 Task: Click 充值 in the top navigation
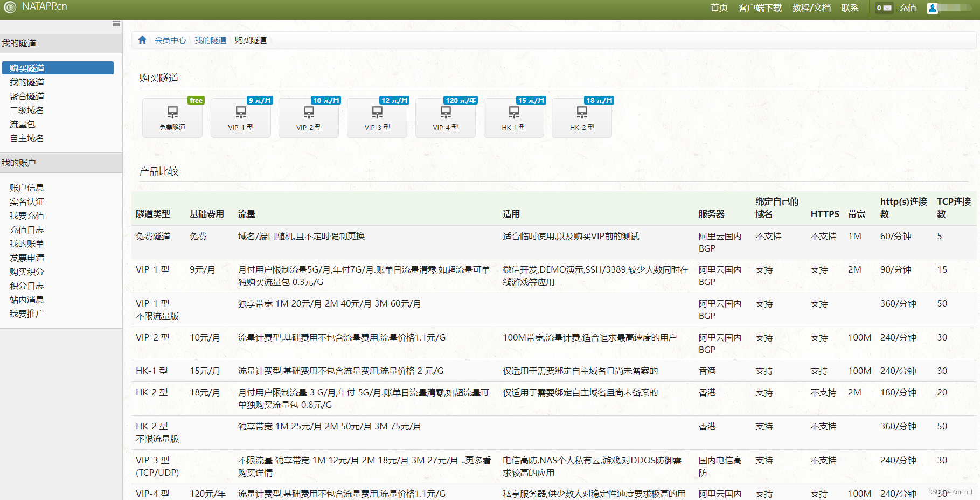click(907, 8)
